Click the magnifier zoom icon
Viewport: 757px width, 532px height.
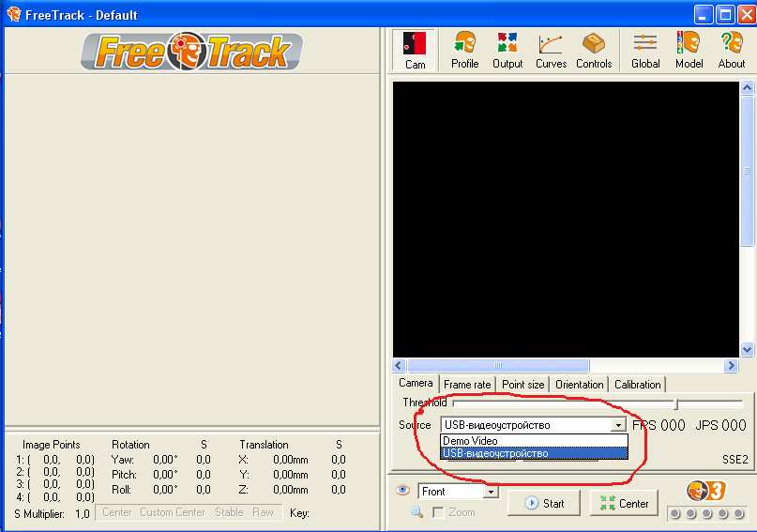coord(416,511)
